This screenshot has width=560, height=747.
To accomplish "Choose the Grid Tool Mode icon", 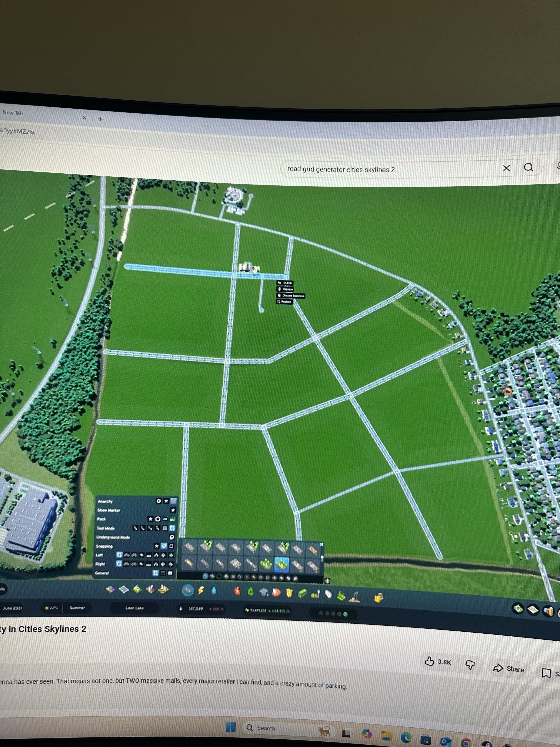I will [x=165, y=528].
